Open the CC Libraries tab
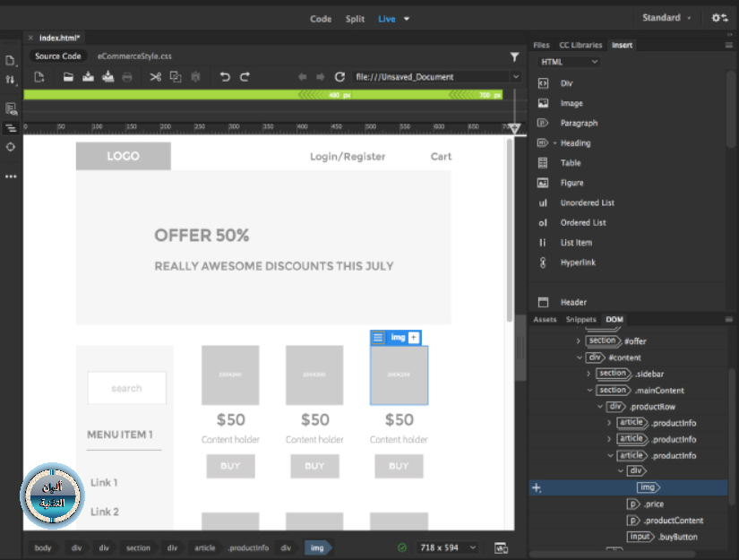Viewport: 739px width, 560px height. pos(580,46)
